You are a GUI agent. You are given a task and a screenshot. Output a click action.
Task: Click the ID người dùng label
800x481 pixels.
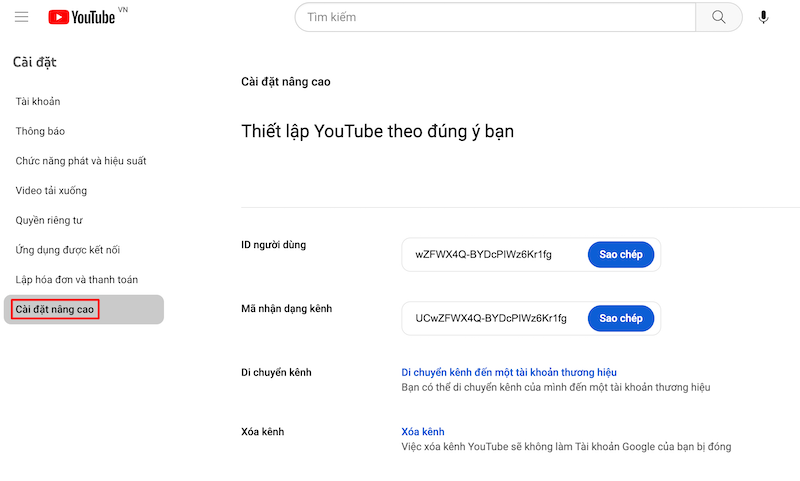(x=273, y=245)
